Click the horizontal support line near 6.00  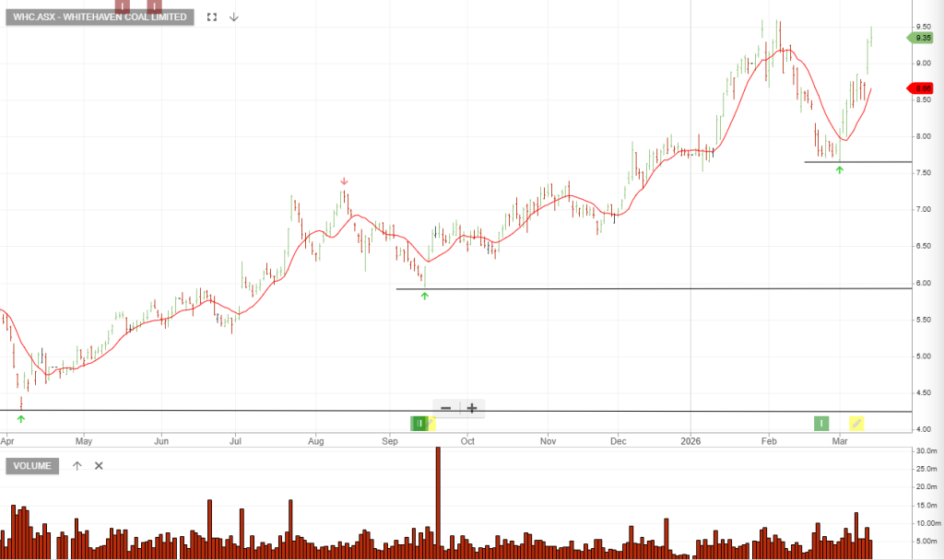[x=645, y=289]
